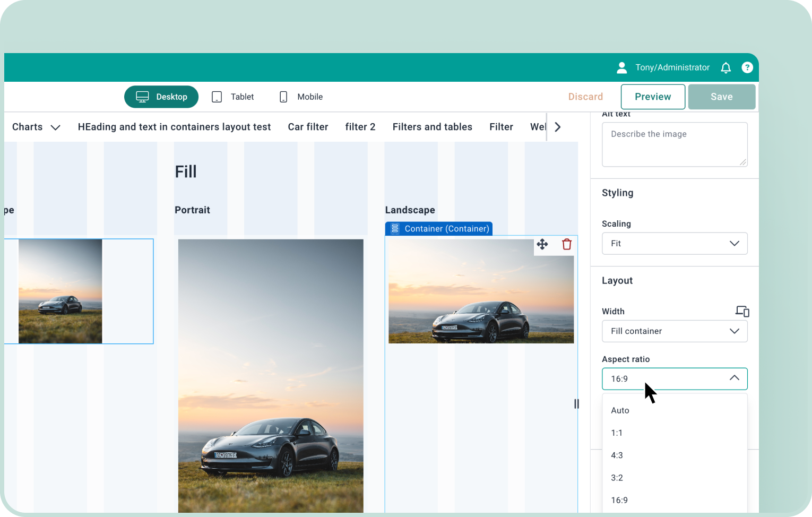The height and width of the screenshot is (517, 812).
Task: Choose 16:9 option in the list
Action: pos(675,500)
